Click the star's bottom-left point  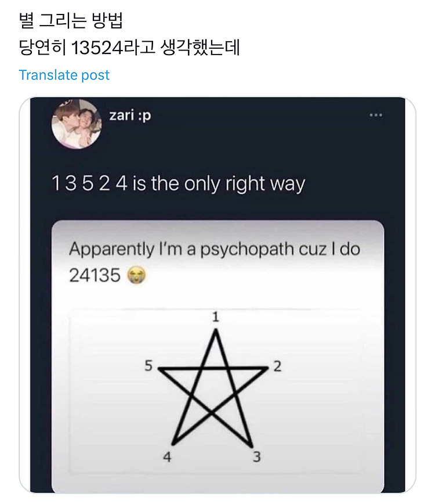[x=173, y=443]
